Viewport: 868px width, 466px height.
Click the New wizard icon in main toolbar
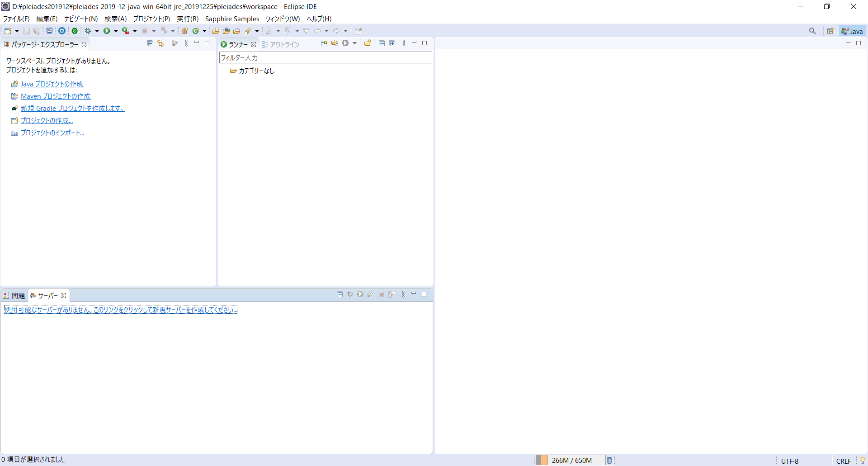pos(8,31)
